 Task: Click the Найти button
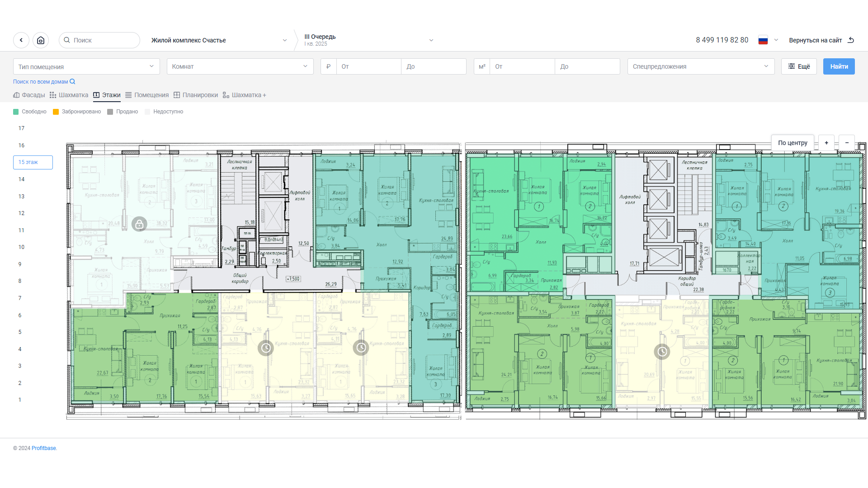click(839, 66)
